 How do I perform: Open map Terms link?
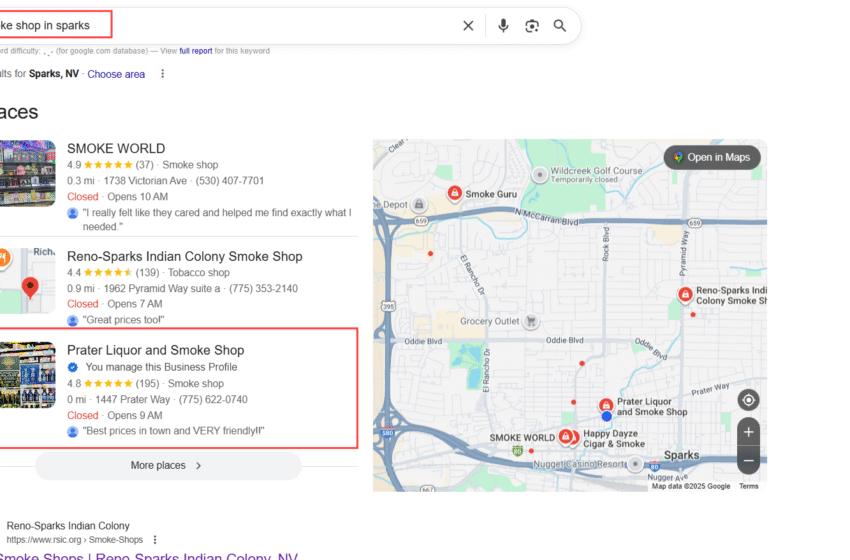(x=748, y=486)
